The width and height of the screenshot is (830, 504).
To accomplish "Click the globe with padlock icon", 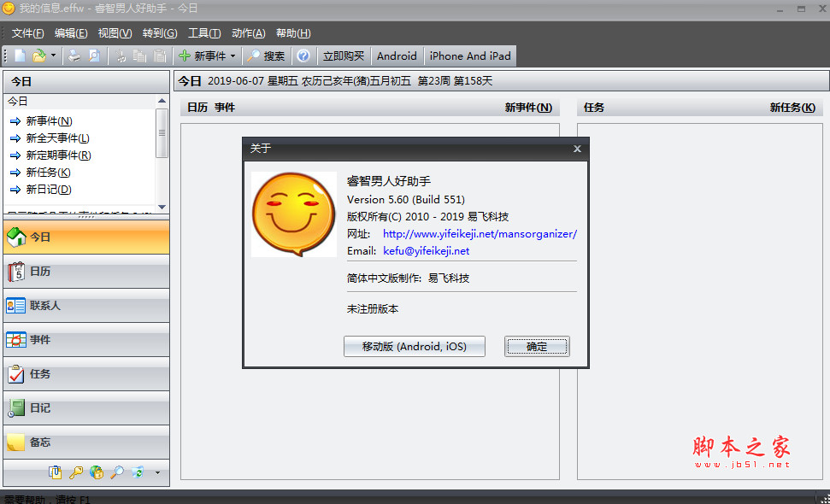I will click(x=97, y=472).
